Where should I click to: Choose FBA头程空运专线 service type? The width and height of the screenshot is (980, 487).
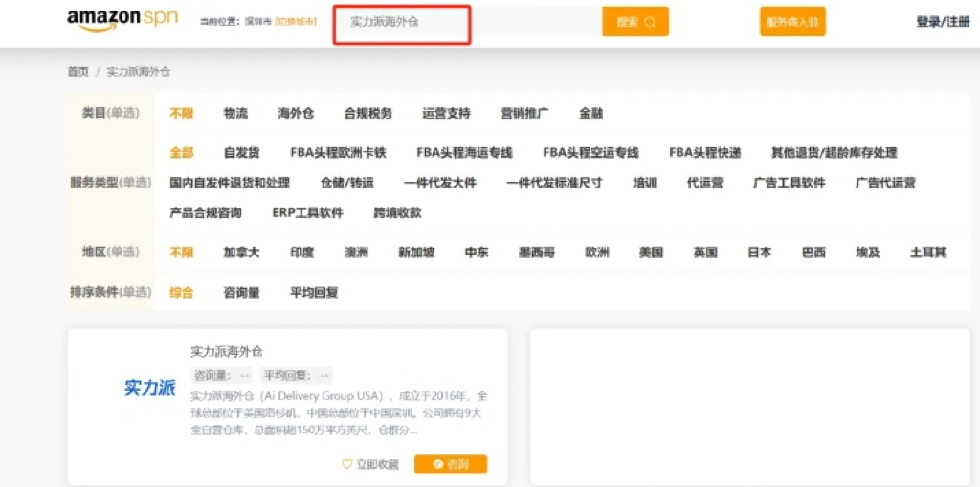click(590, 152)
